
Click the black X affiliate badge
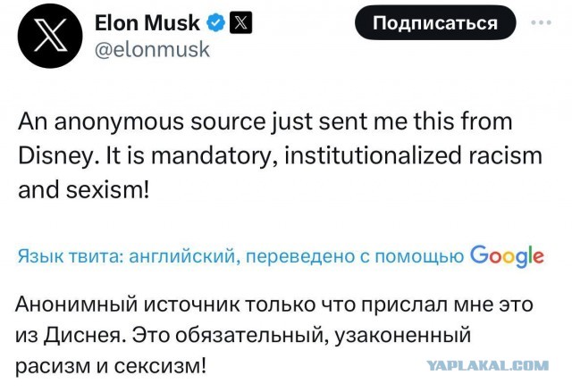click(240, 22)
